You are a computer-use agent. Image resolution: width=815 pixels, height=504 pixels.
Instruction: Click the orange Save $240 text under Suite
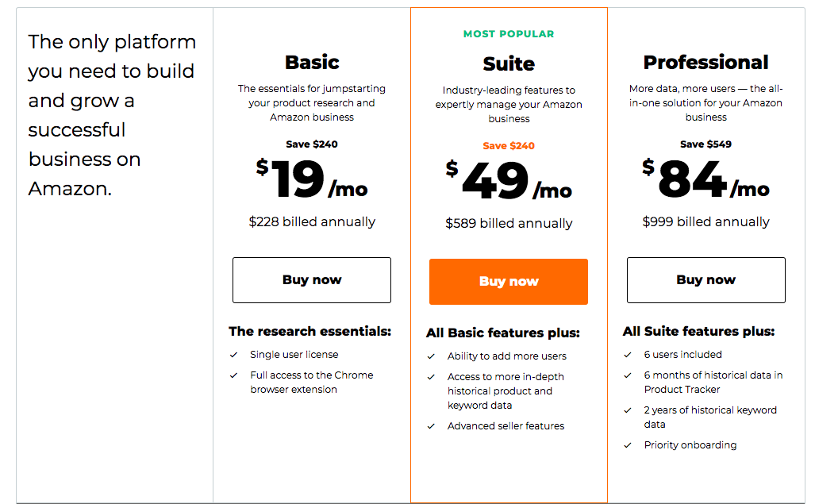click(509, 146)
